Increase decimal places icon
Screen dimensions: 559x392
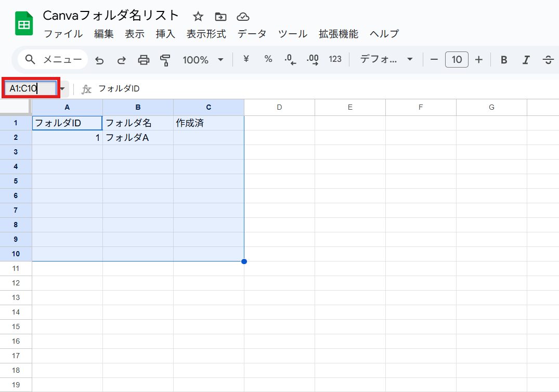(313, 59)
